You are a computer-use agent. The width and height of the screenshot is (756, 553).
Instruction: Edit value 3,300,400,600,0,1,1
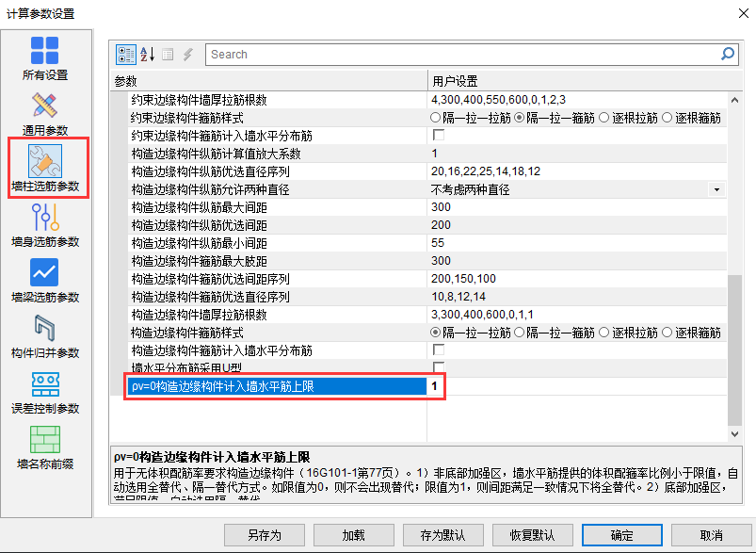(x=576, y=314)
